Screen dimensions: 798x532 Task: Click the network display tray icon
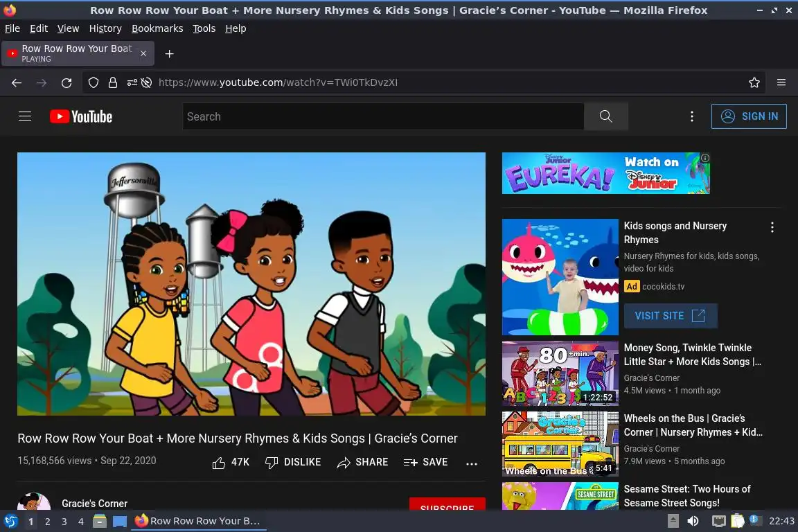click(x=718, y=521)
